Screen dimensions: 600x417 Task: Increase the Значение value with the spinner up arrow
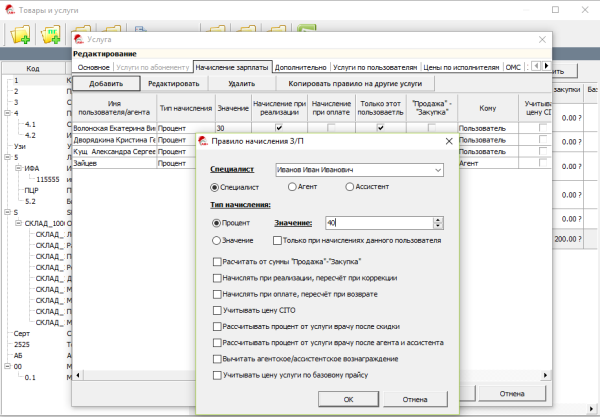[438, 220]
